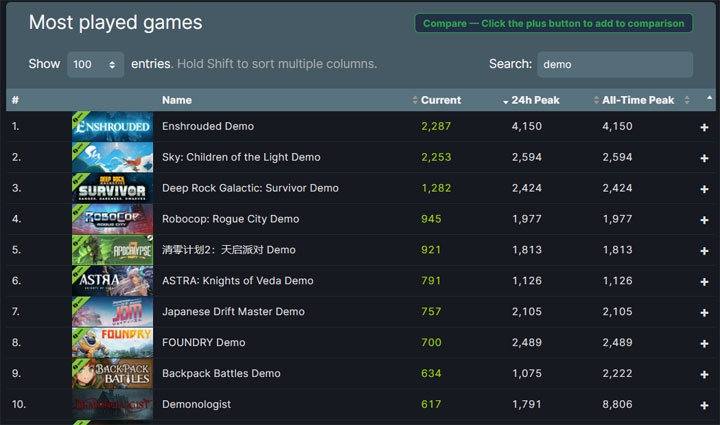Select 24h Peak value 1,791
720x425 pixels.
click(x=527, y=404)
